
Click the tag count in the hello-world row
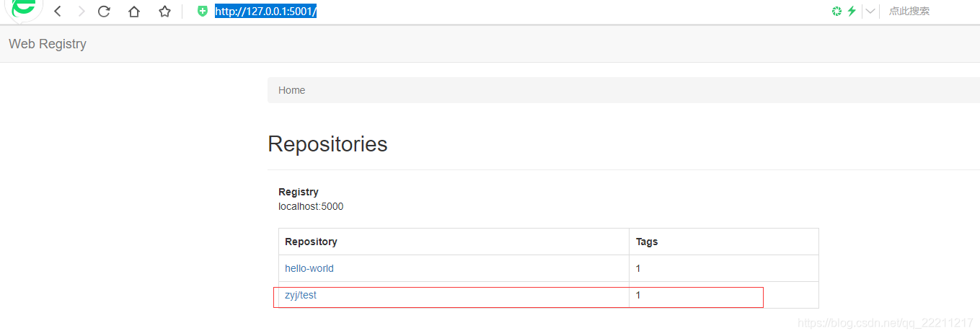click(638, 268)
